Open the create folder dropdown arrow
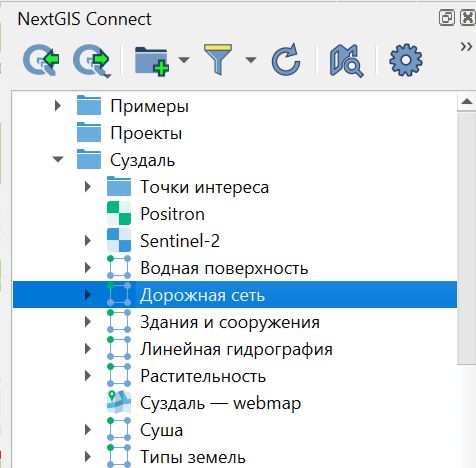The image size is (476, 468). coord(184,60)
